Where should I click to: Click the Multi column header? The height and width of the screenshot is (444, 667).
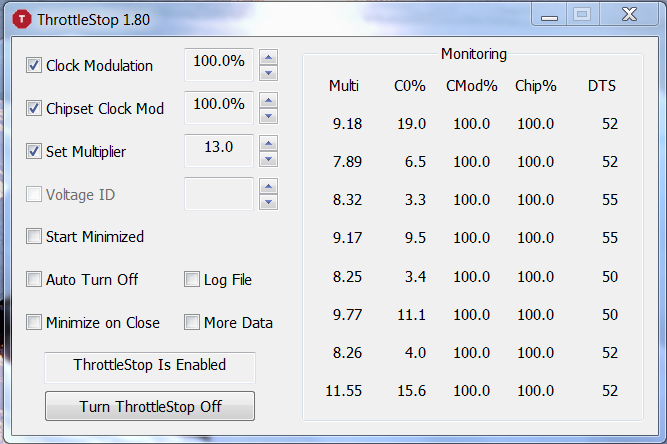[x=344, y=86]
